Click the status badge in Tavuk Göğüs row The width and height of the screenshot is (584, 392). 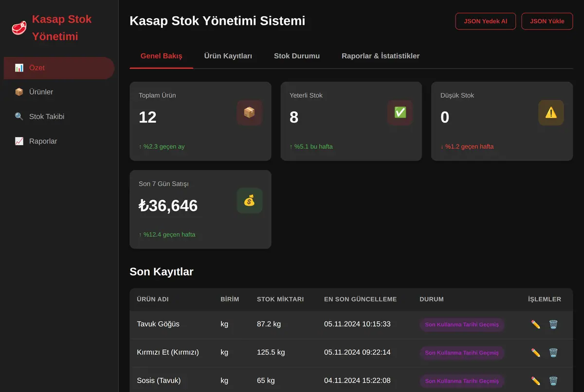point(462,325)
